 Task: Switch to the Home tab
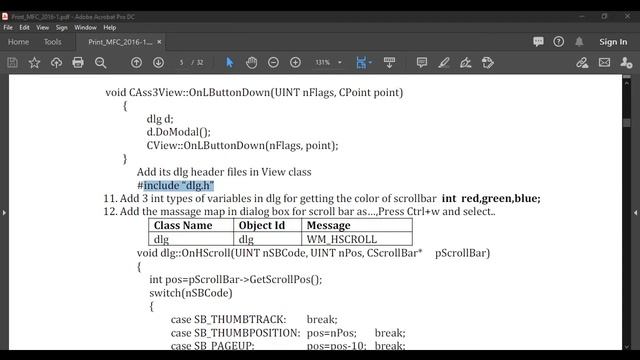[18, 42]
